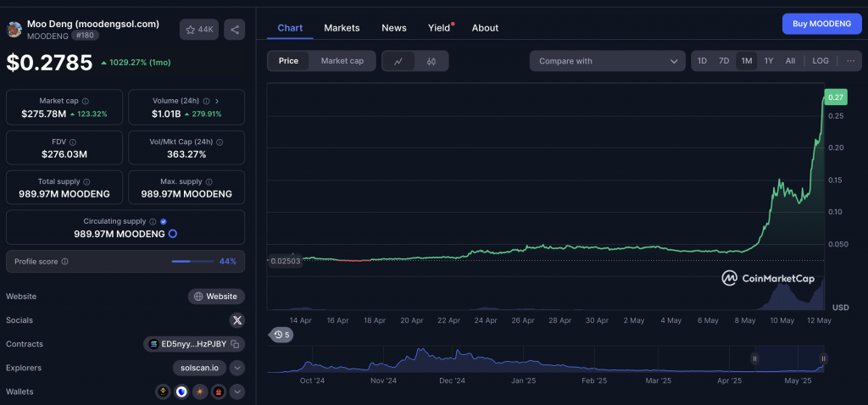Click circulating supply progress ring icon
The width and height of the screenshot is (868, 405).
point(172,234)
